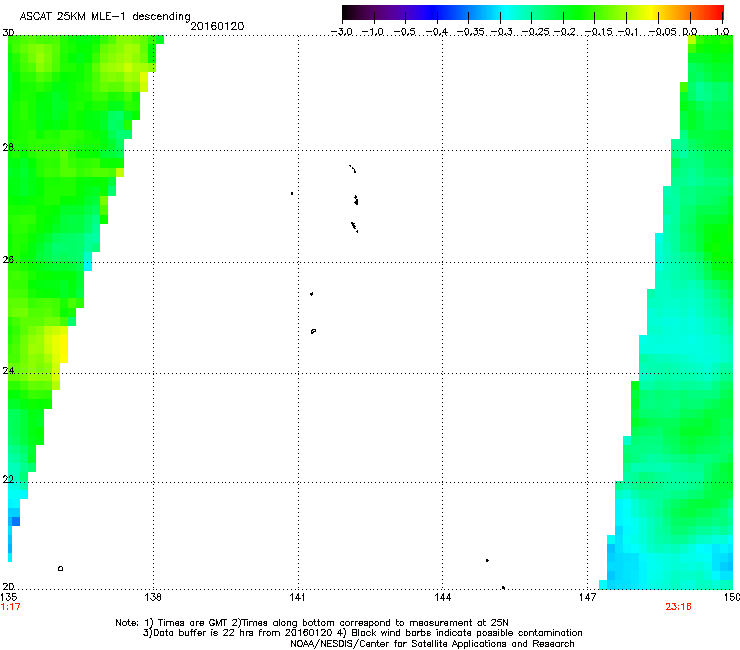Click the 'Data buffer is 22 hrs' note
Viewport: 740px width, 650px height.
(362, 633)
